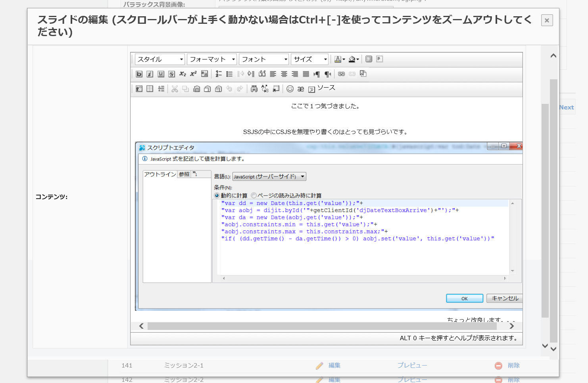Viewport: 588px width, 383px height.
Task: Insert an anchor
Action: (x=363, y=74)
